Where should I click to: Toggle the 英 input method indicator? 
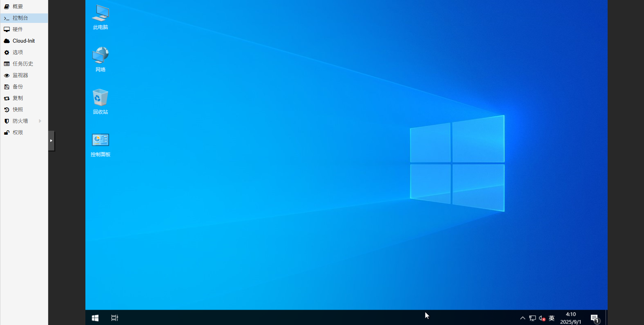[x=552, y=318]
